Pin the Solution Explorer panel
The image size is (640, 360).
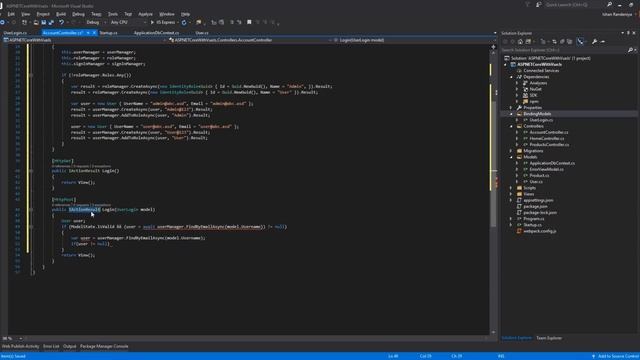tap(628, 33)
